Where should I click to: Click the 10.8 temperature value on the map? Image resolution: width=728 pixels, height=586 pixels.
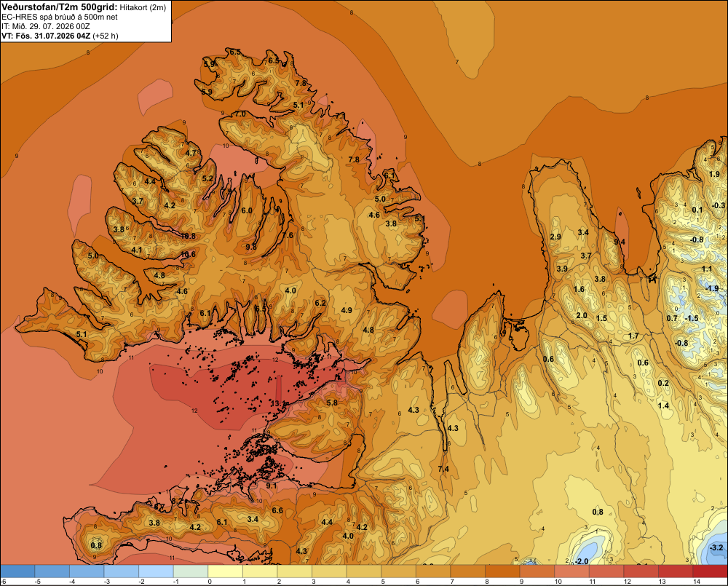click(188, 236)
